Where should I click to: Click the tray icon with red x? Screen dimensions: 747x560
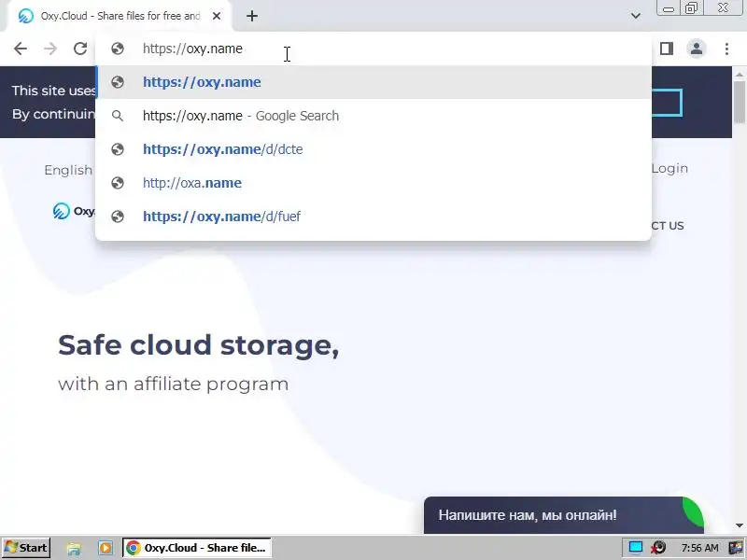coord(658,548)
